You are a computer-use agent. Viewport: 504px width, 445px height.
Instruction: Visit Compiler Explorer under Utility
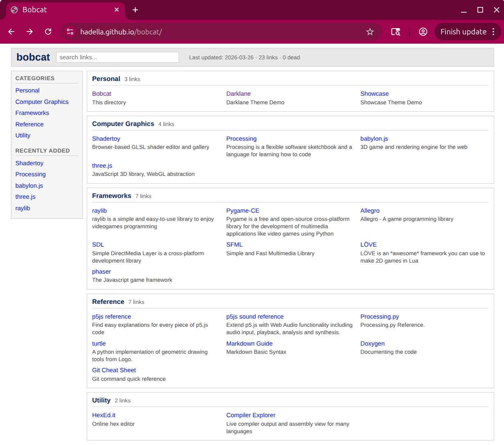coord(251,415)
